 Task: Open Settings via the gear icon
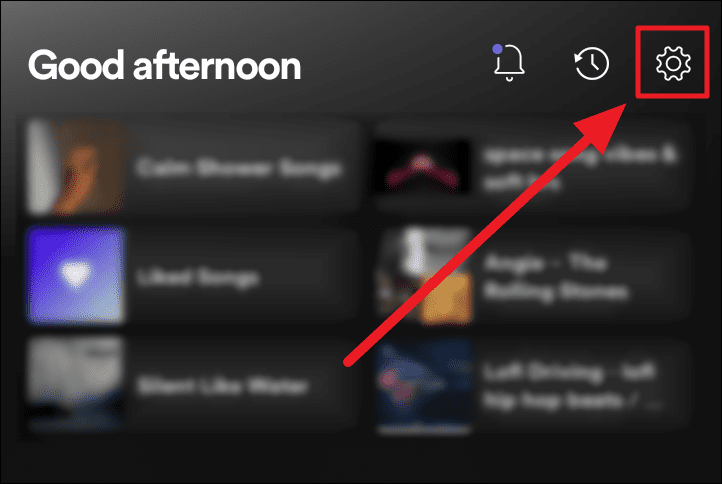tap(673, 63)
